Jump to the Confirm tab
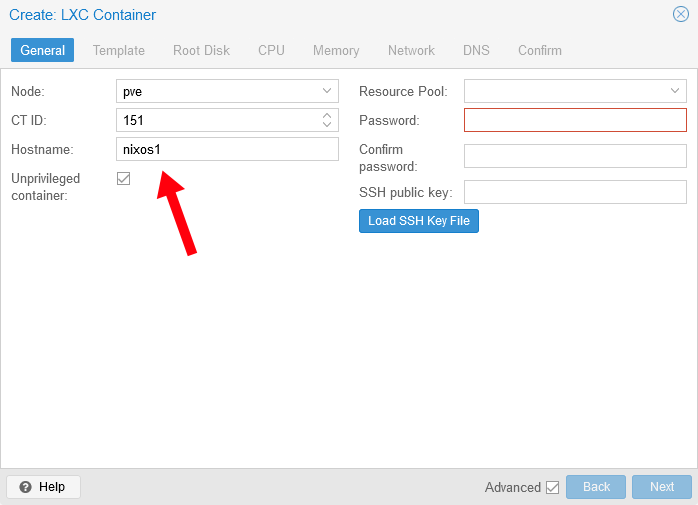The height and width of the screenshot is (505, 698). (540, 50)
